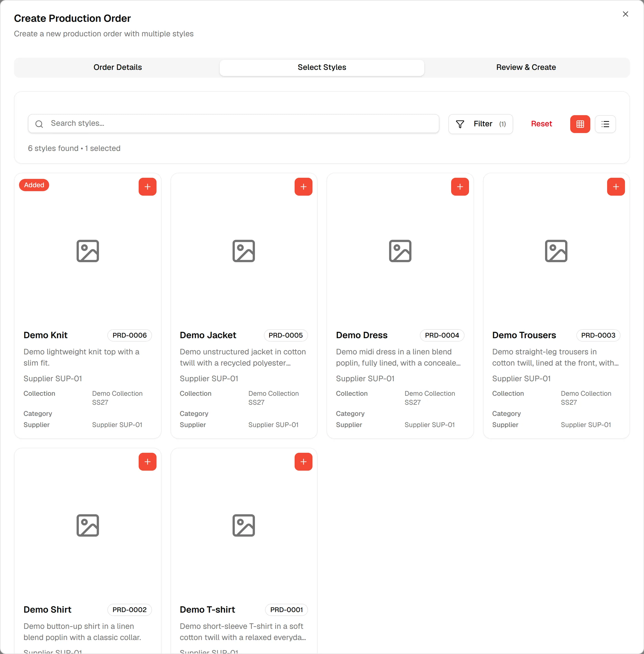The height and width of the screenshot is (654, 644).
Task: Click the Demo Dress image placeholder
Action: (400, 251)
